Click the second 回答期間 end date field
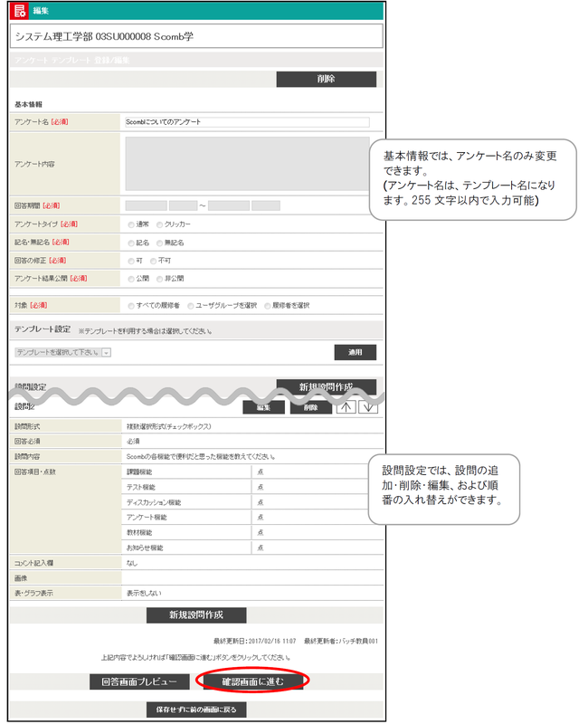588x724 pixels. click(x=229, y=205)
